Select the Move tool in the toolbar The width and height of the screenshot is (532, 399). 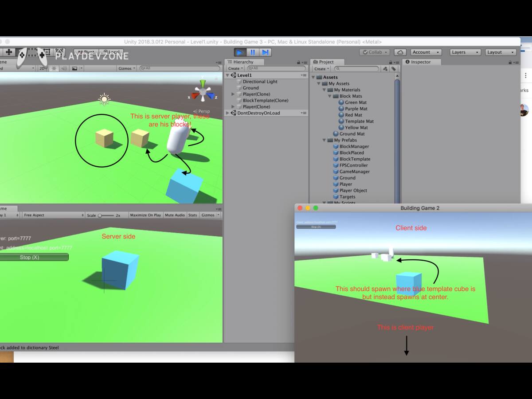point(9,52)
